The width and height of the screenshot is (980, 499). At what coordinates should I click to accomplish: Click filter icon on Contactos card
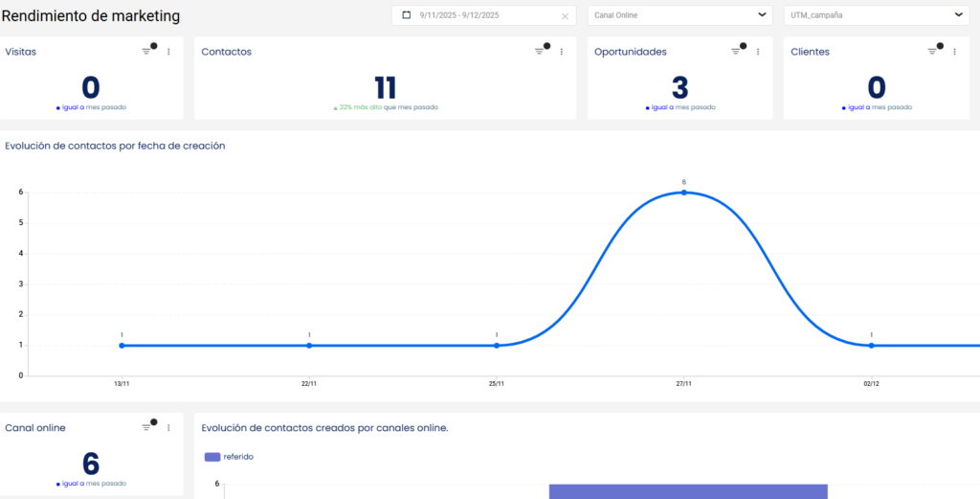point(540,52)
